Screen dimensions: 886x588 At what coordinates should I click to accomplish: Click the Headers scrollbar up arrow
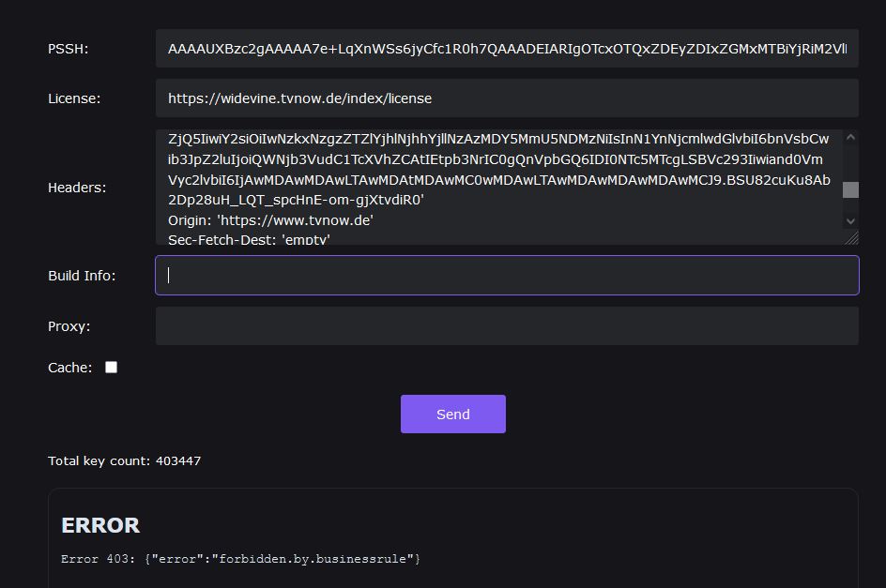coord(850,138)
